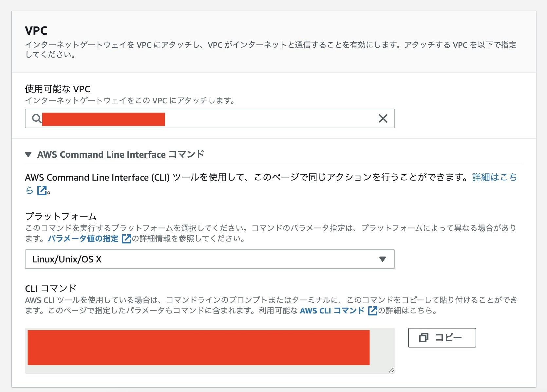This screenshot has width=547, height=392.
Task: Click the VPC section heading
Action: [36, 31]
